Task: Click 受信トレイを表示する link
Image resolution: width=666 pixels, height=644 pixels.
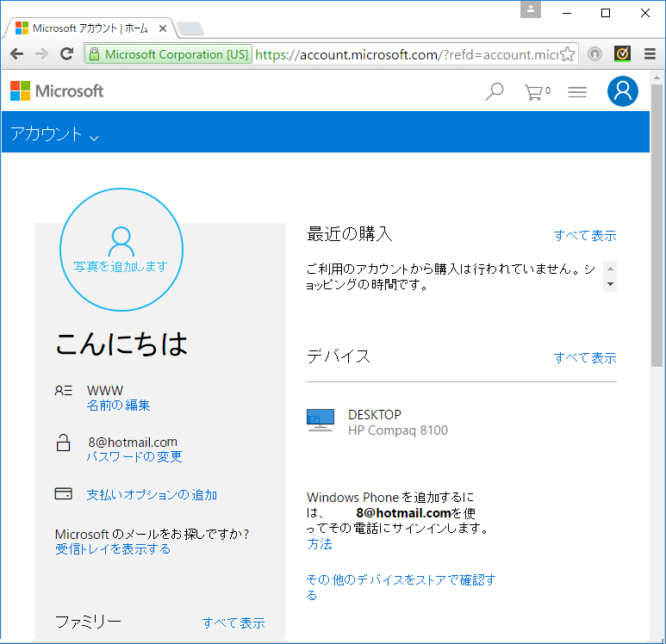Action: pos(113,549)
